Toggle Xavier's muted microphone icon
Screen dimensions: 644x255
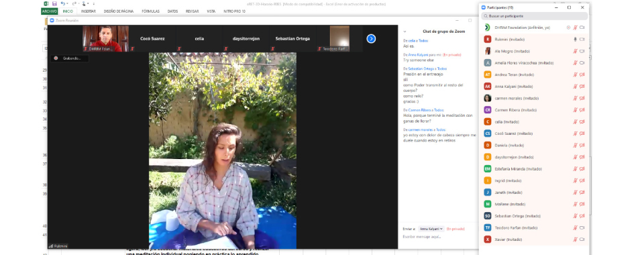pos(575,240)
